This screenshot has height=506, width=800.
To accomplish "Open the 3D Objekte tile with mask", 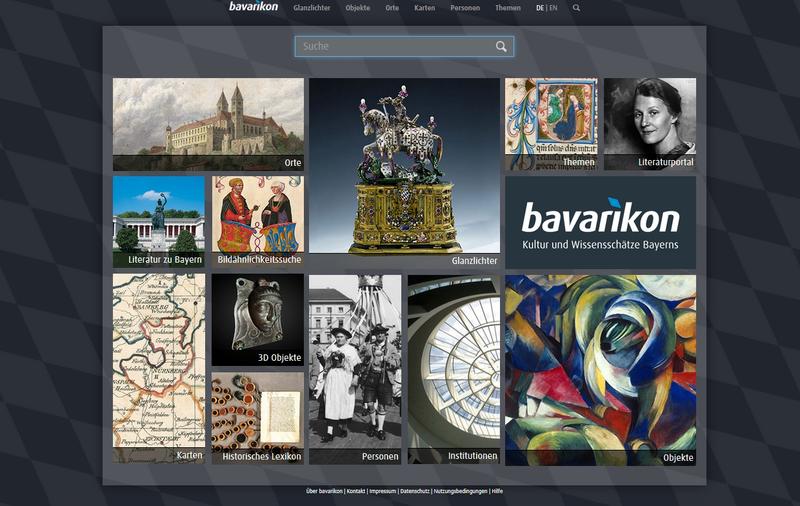I will point(258,320).
